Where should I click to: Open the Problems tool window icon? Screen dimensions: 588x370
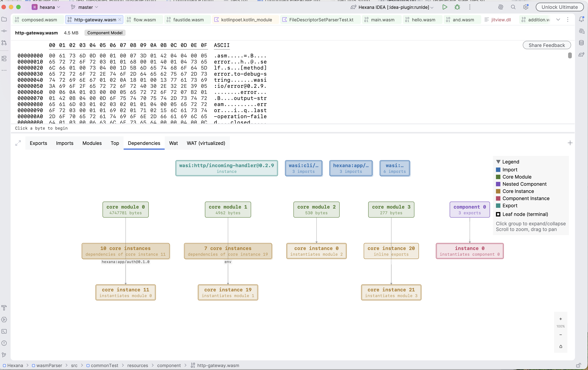click(4, 343)
